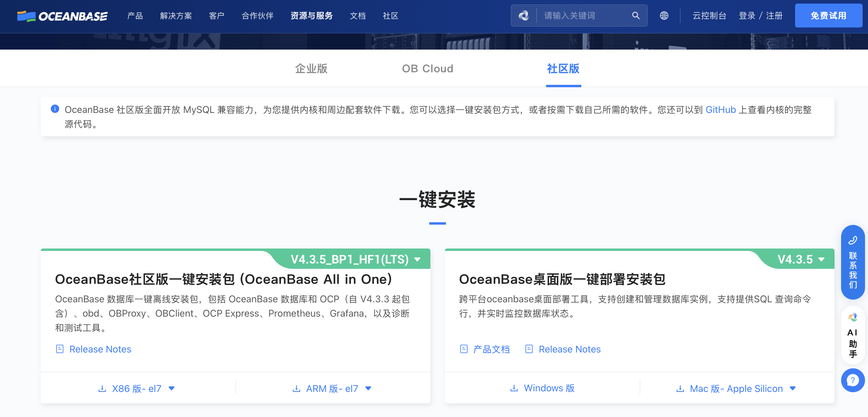Click the round question mark help button

pyautogui.click(x=852, y=380)
